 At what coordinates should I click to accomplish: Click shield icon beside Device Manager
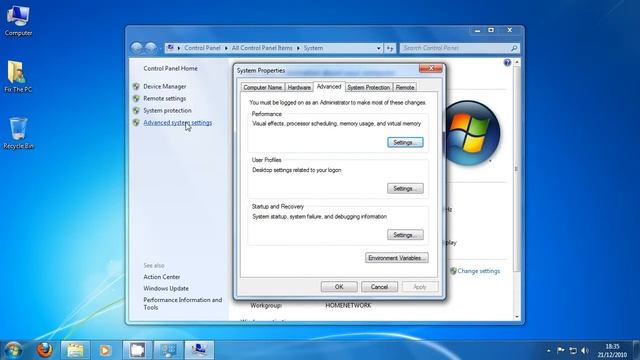[x=136, y=87]
